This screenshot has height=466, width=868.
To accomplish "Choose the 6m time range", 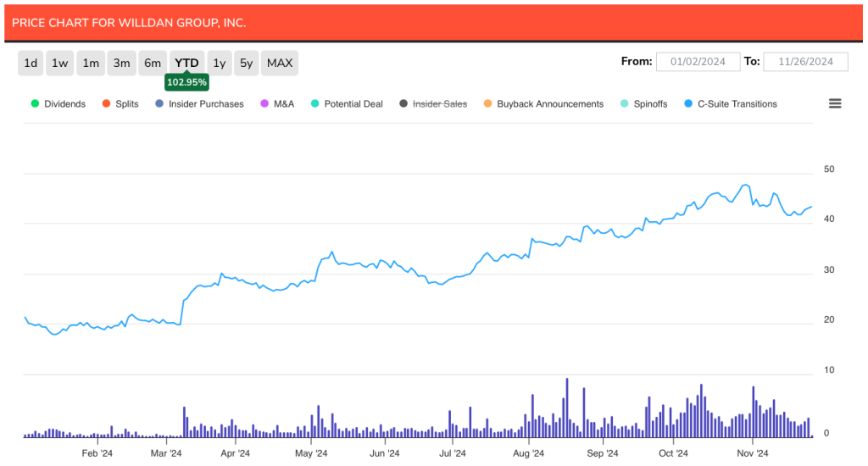I will point(153,63).
